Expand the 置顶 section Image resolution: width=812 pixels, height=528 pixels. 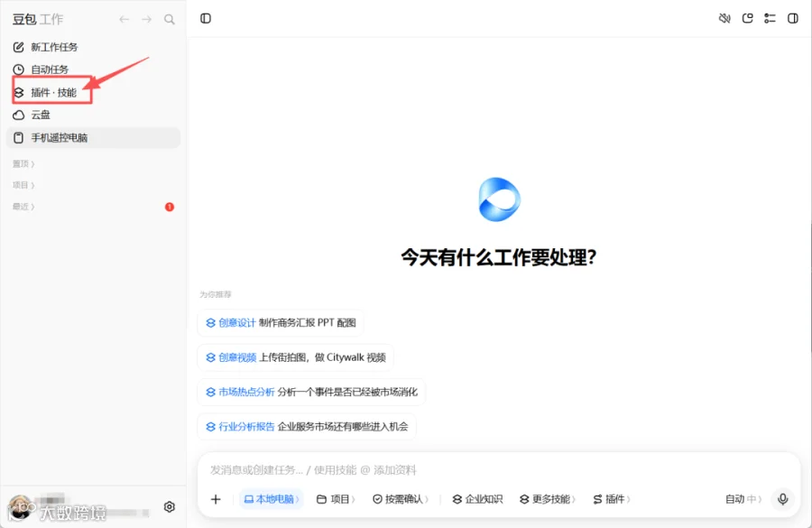(23, 163)
